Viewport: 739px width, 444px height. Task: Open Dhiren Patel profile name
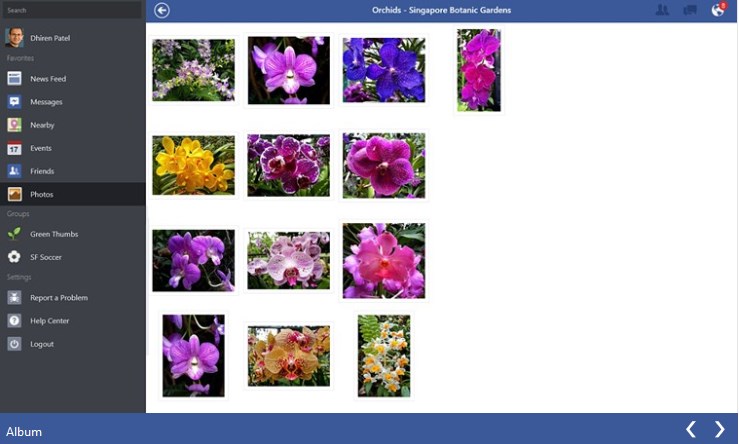50,38
